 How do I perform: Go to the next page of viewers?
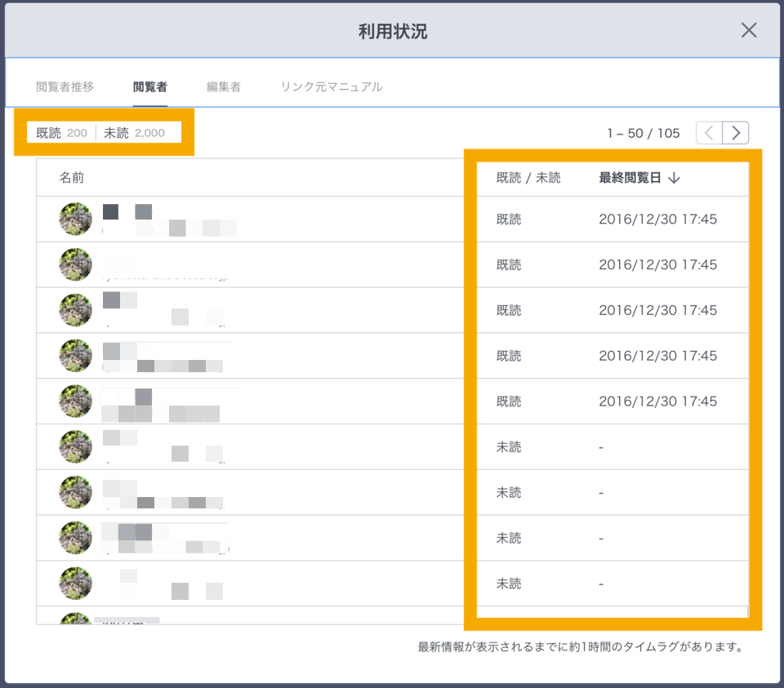click(x=736, y=133)
